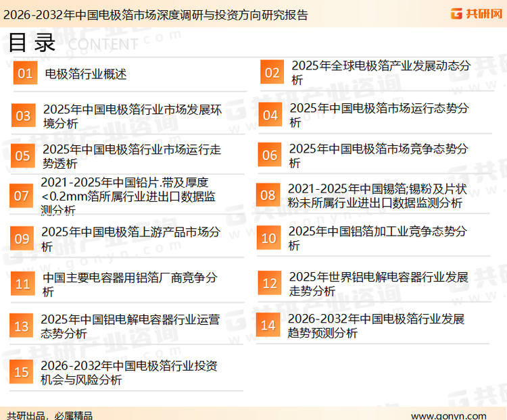Select chapter title 中国主要电容器用铝箔厂商竞争分析
This screenshot has height=420, width=507.
click(130, 284)
